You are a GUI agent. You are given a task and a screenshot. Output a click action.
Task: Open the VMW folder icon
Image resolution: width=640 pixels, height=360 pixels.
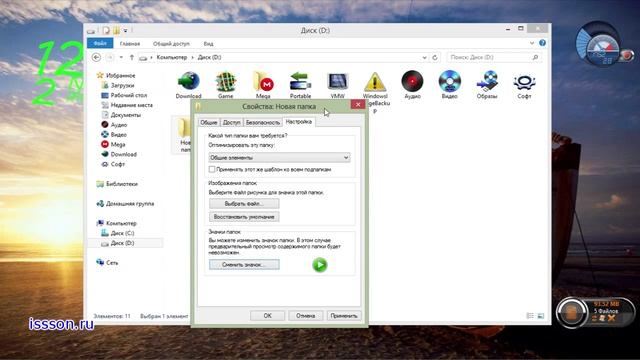tap(338, 81)
